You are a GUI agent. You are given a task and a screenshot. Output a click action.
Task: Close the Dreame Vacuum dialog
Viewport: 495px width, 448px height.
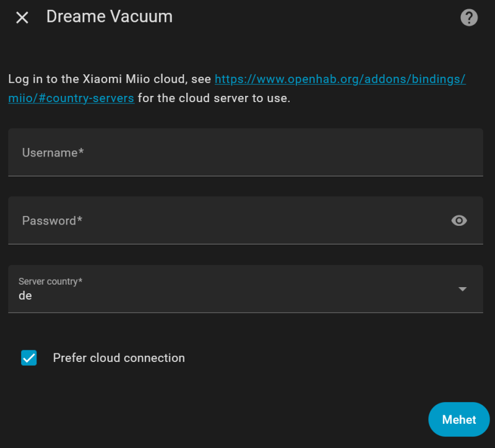tap(22, 17)
